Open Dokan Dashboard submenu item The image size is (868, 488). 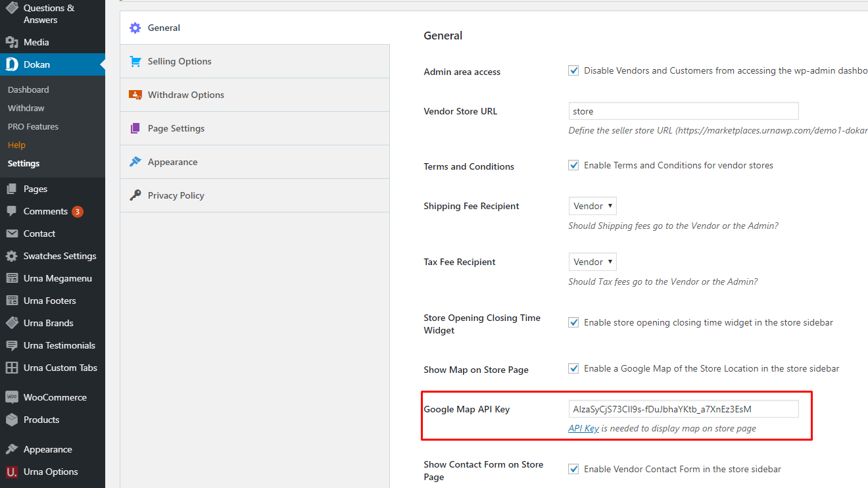pos(28,89)
